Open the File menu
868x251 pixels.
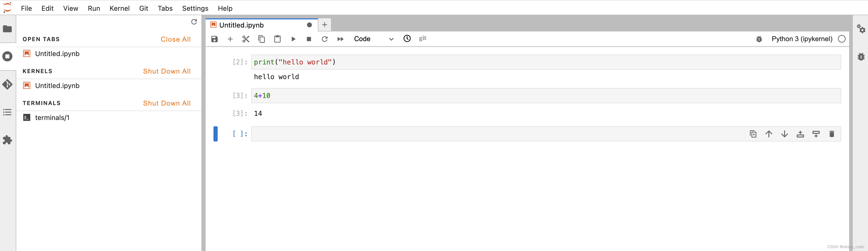coord(26,8)
